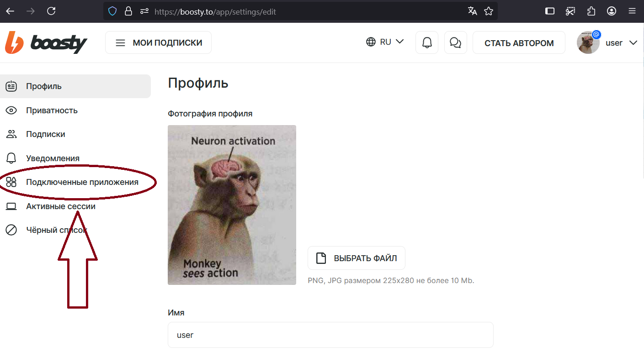Click the people icon next to Подписки
This screenshot has width=644, height=352.
point(11,134)
